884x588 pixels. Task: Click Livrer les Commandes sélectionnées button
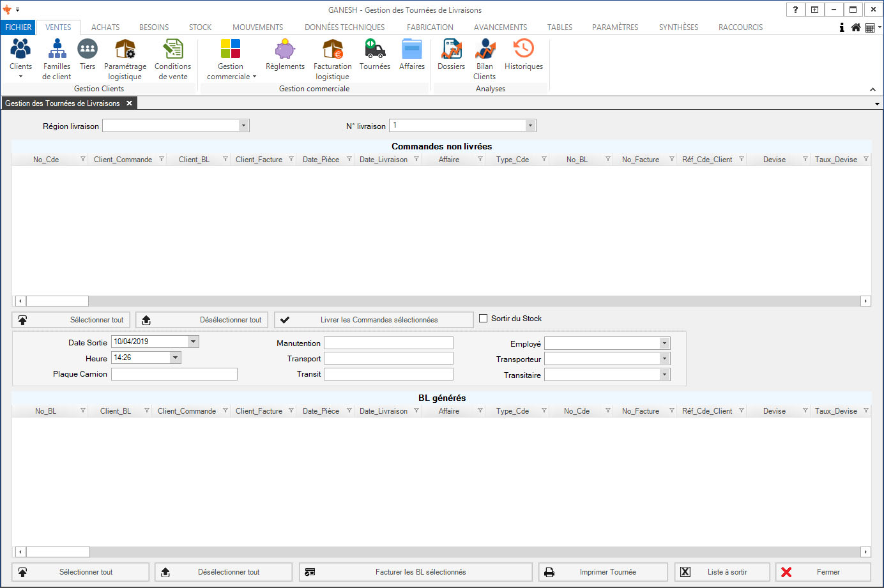point(374,320)
